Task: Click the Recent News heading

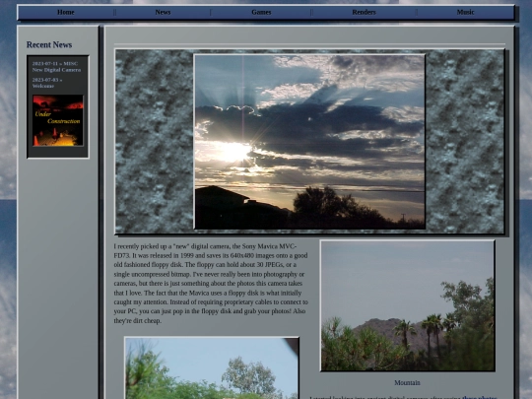Action: point(49,44)
